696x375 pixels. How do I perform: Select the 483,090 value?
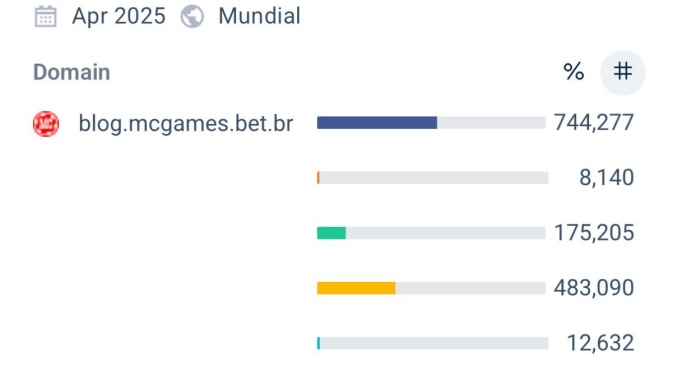coord(594,288)
